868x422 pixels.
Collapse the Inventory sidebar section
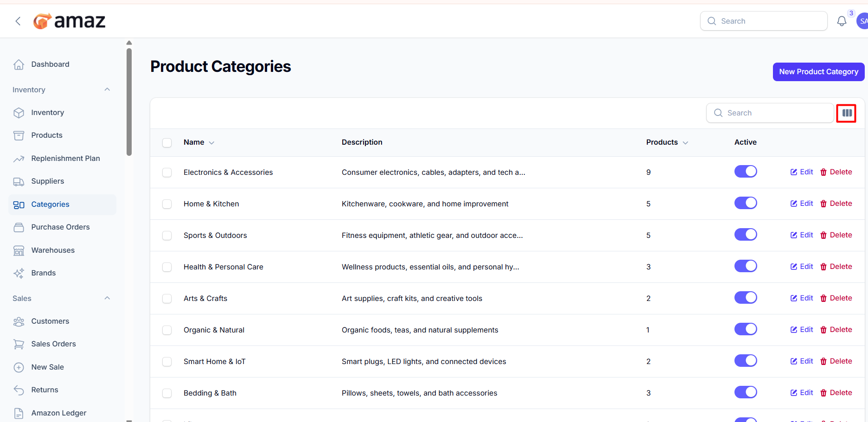click(x=107, y=90)
